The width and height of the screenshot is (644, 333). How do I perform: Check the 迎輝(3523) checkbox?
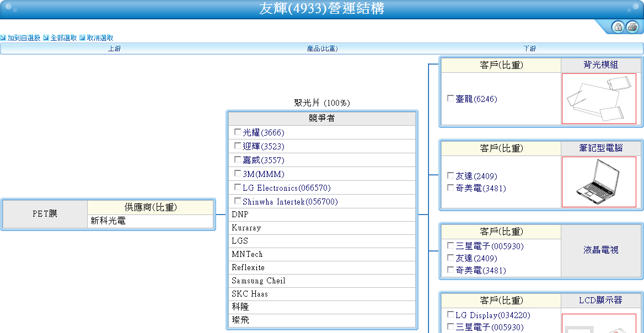238,146
